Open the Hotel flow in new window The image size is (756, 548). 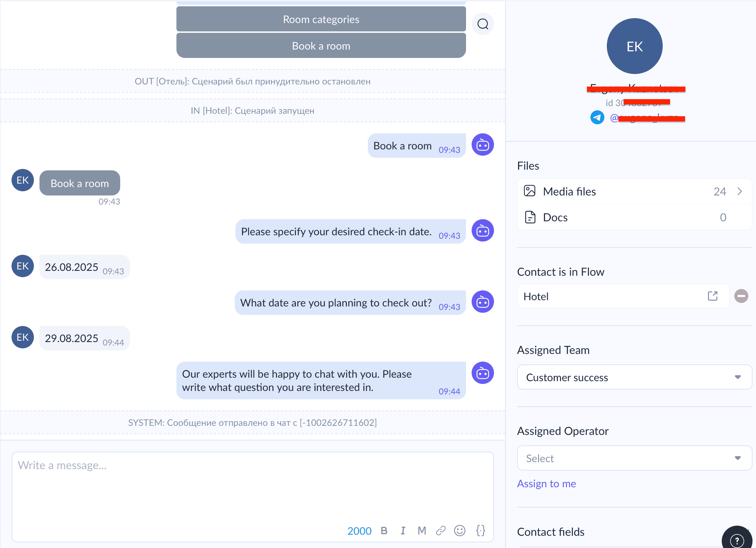click(713, 296)
